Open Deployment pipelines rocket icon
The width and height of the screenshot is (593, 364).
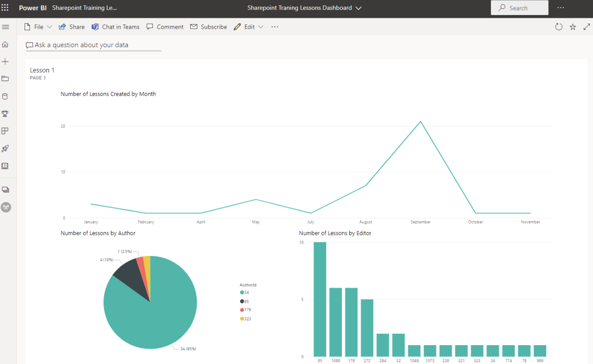pos(5,149)
